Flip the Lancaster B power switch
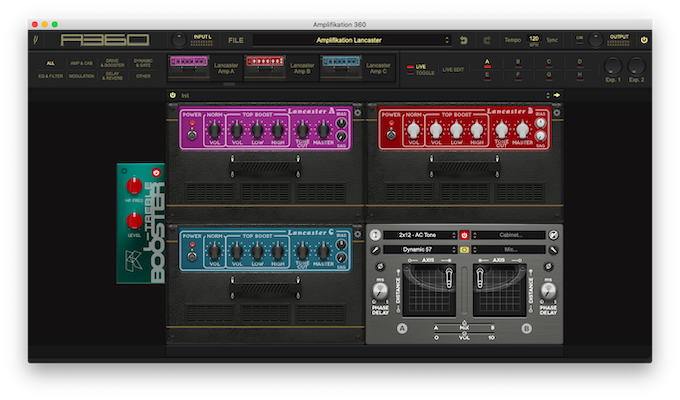This screenshot has width=680, height=400. coord(391,131)
